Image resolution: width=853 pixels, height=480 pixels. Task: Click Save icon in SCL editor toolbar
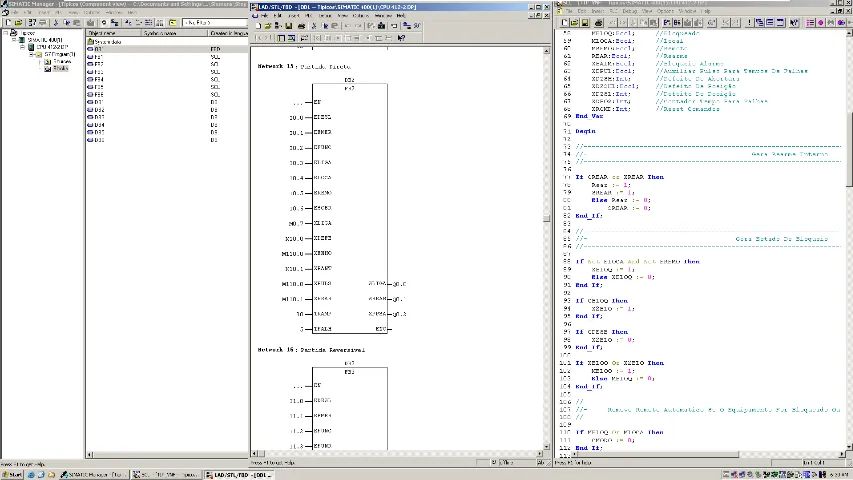[585, 23]
